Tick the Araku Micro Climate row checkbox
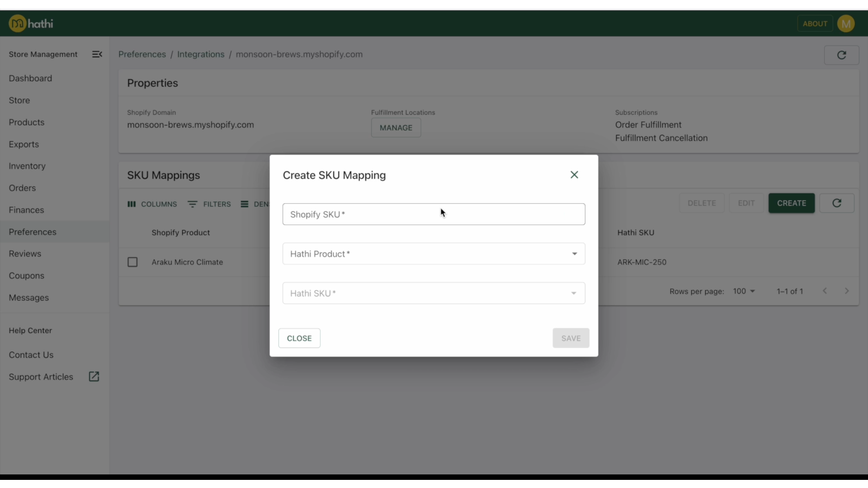This screenshot has width=868, height=488. (x=132, y=262)
